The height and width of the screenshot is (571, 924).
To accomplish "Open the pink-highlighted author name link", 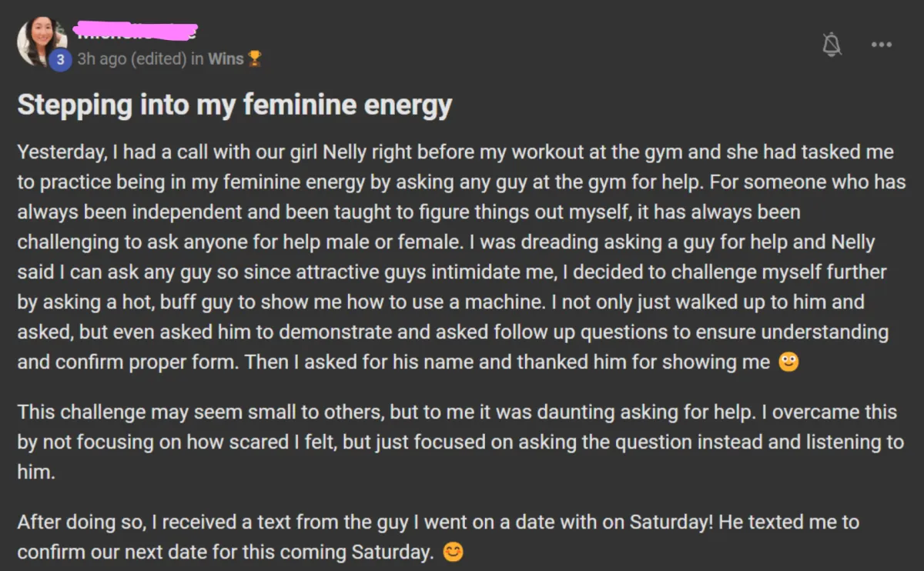I will [136, 32].
